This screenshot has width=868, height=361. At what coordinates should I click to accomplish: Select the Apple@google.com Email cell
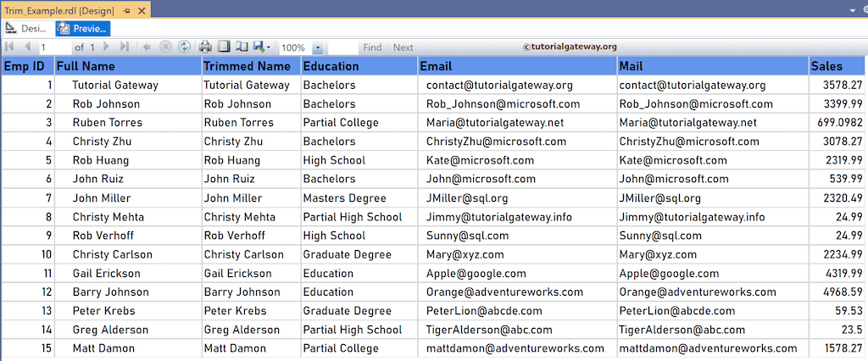(x=518, y=274)
